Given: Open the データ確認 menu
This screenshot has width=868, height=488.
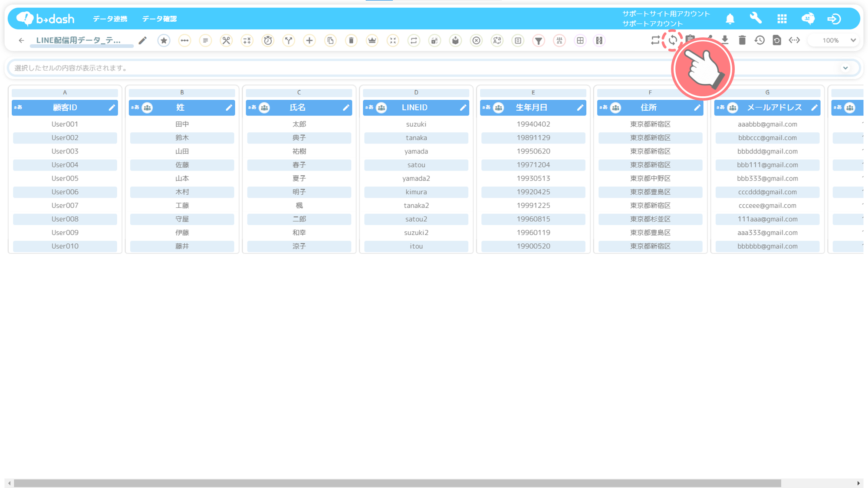Looking at the screenshot, I should click(159, 19).
